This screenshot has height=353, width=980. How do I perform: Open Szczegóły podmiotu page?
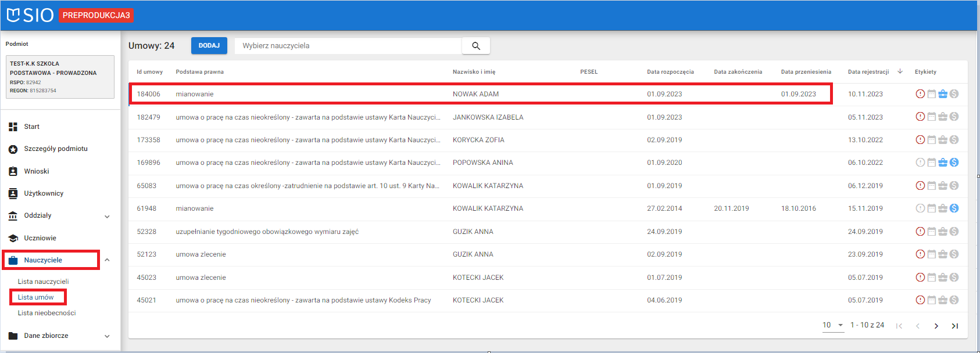point(56,149)
